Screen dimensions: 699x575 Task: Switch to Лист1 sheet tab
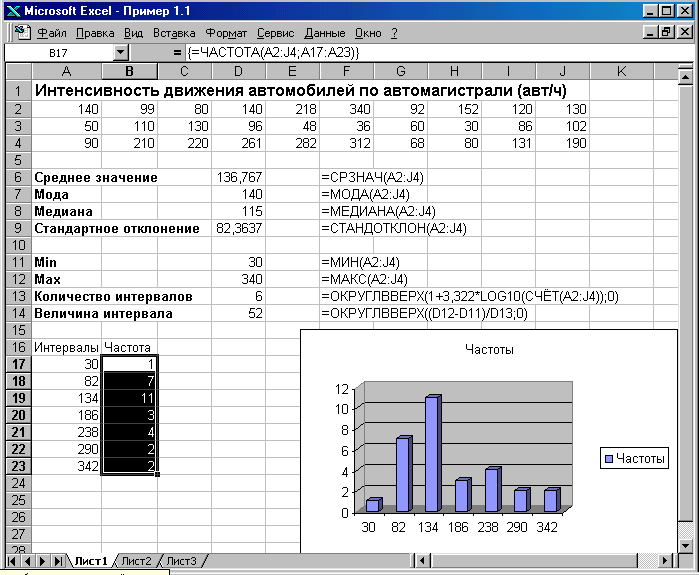91,561
